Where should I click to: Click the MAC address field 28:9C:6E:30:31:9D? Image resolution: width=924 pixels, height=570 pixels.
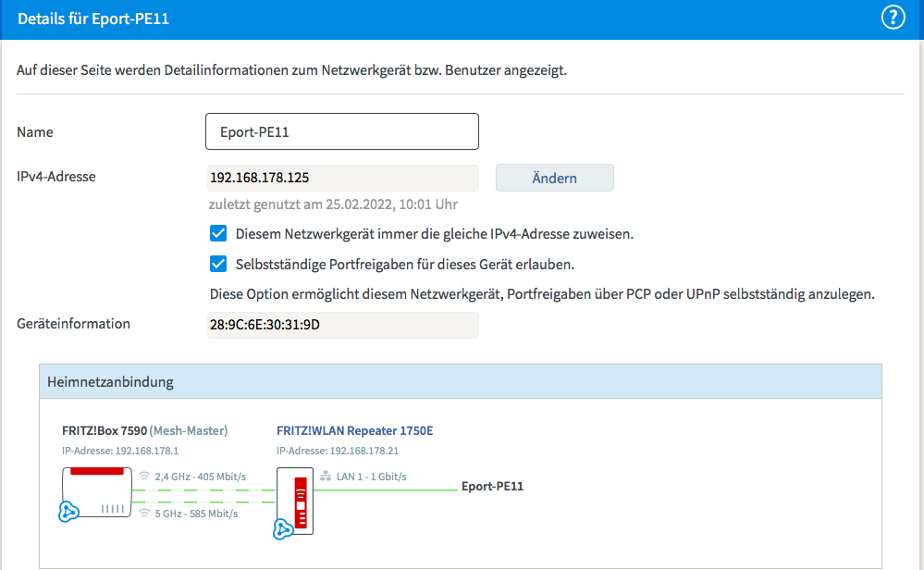[x=343, y=325]
